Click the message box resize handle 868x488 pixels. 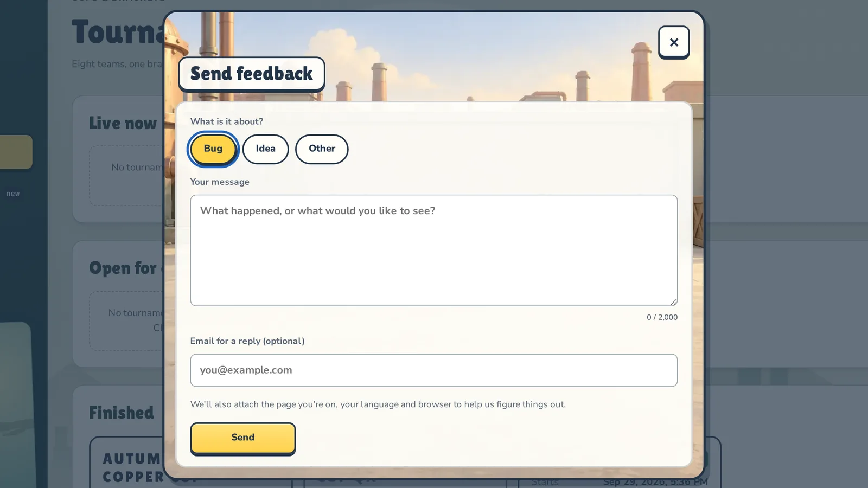point(673,301)
